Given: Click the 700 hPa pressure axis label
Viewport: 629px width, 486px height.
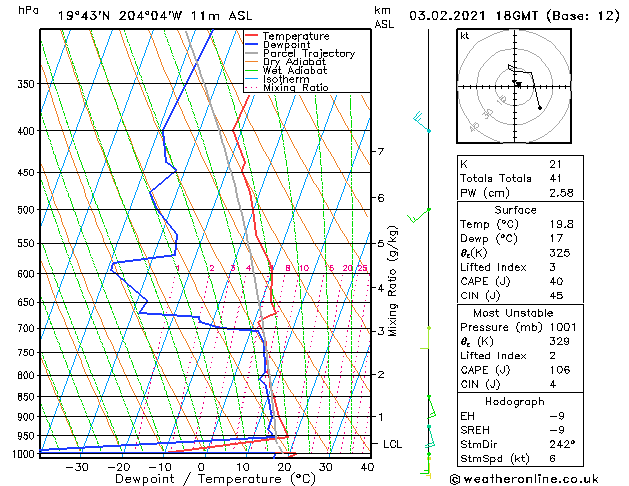Looking at the screenshot, I should 26,328.
